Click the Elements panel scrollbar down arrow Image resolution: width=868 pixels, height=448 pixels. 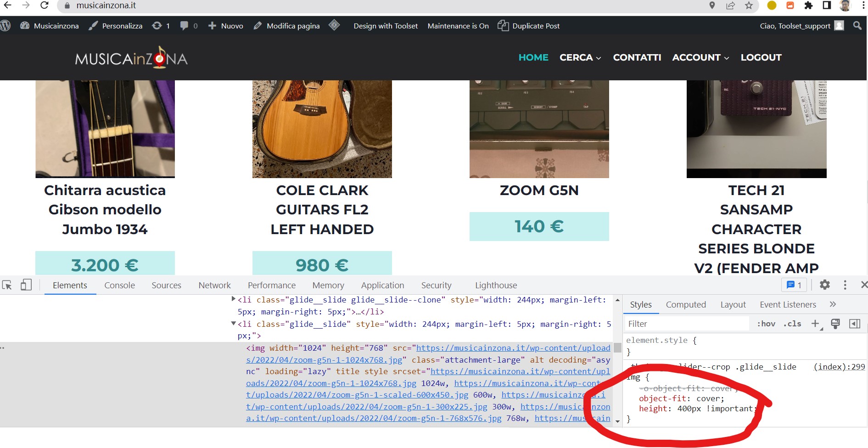point(617,421)
